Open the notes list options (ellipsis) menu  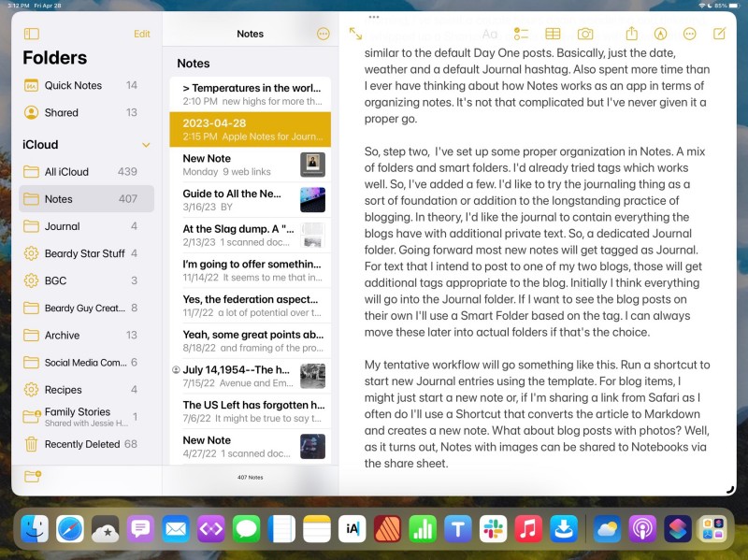323,34
